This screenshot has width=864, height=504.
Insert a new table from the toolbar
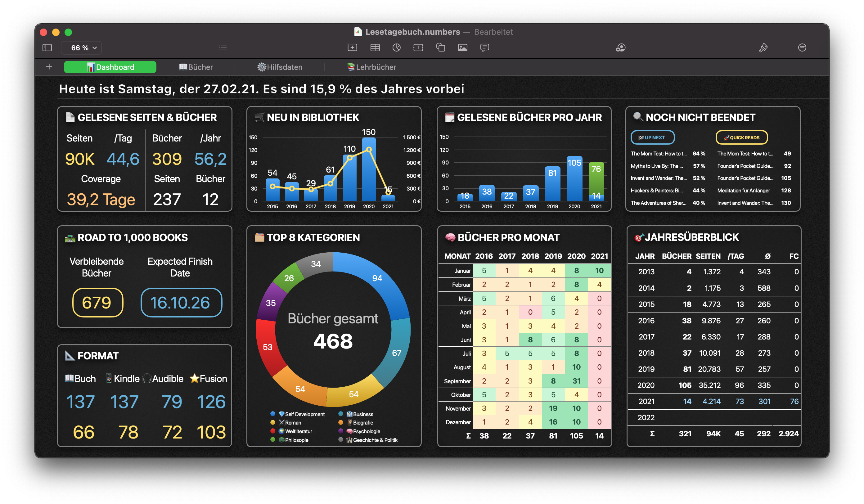point(375,48)
